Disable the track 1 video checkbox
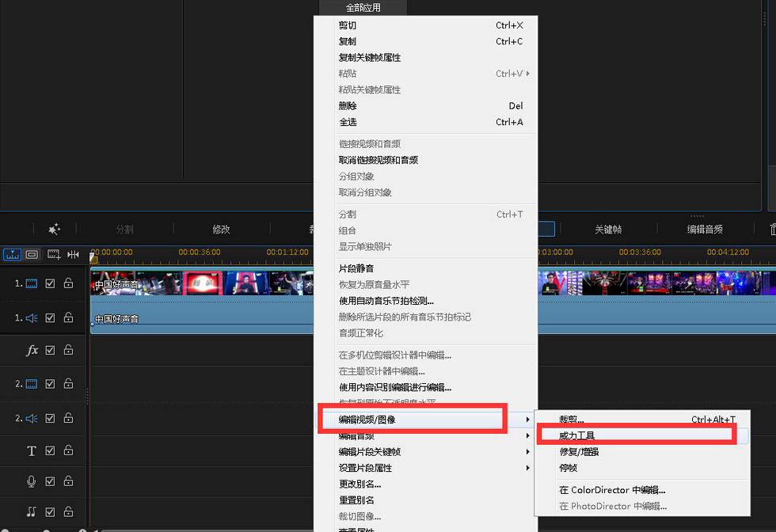Viewport: 776px width, 532px height. pyautogui.click(x=51, y=283)
